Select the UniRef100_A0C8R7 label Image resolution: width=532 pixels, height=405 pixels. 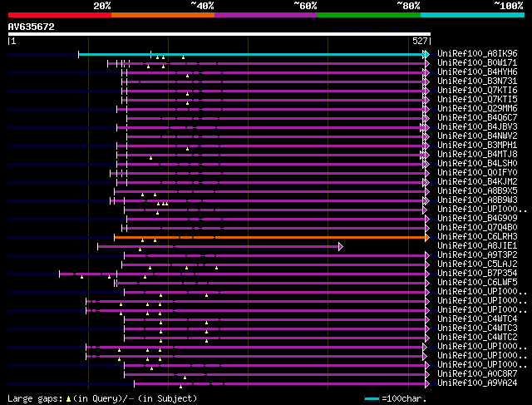[x=477, y=374]
